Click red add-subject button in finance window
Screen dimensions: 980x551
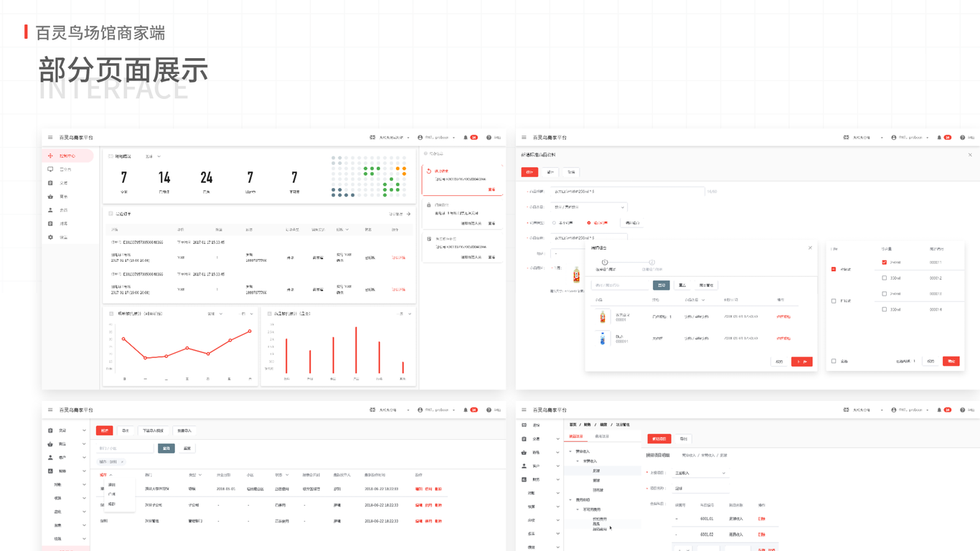pos(659,438)
